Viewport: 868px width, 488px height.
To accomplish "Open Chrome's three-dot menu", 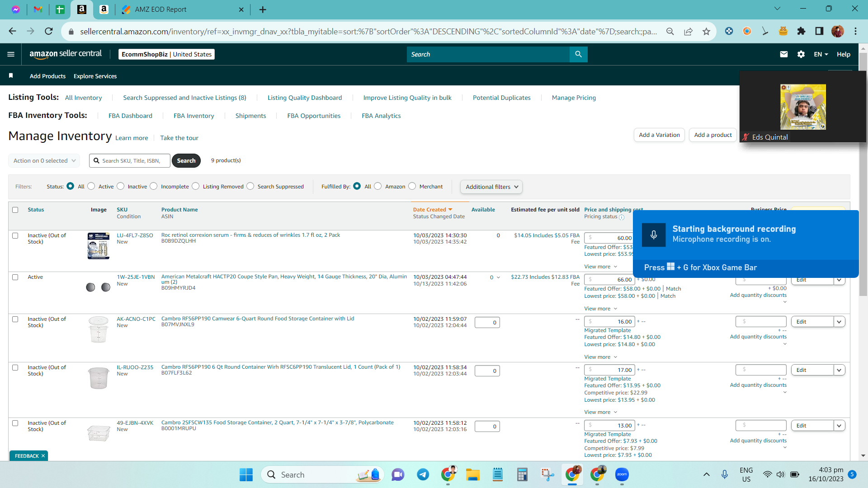I will 855,31.
